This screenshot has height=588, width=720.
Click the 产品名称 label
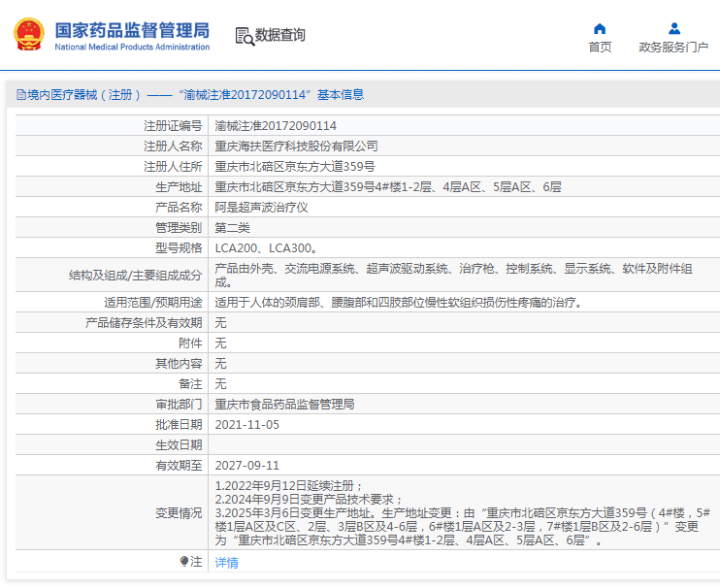179,208
